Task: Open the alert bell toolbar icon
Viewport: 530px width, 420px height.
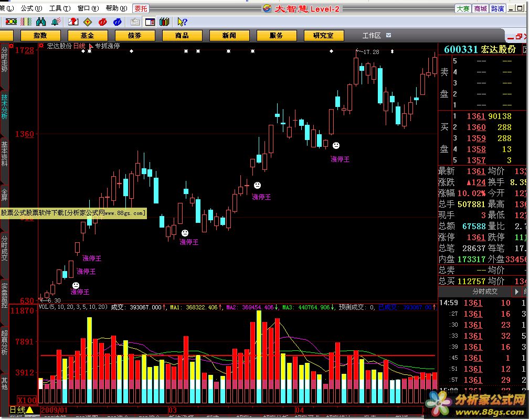Action: tap(56, 22)
